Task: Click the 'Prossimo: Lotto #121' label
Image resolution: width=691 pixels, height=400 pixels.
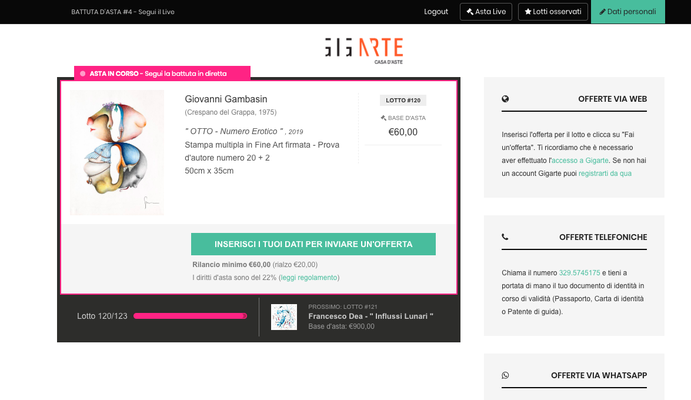Action: pos(342,307)
